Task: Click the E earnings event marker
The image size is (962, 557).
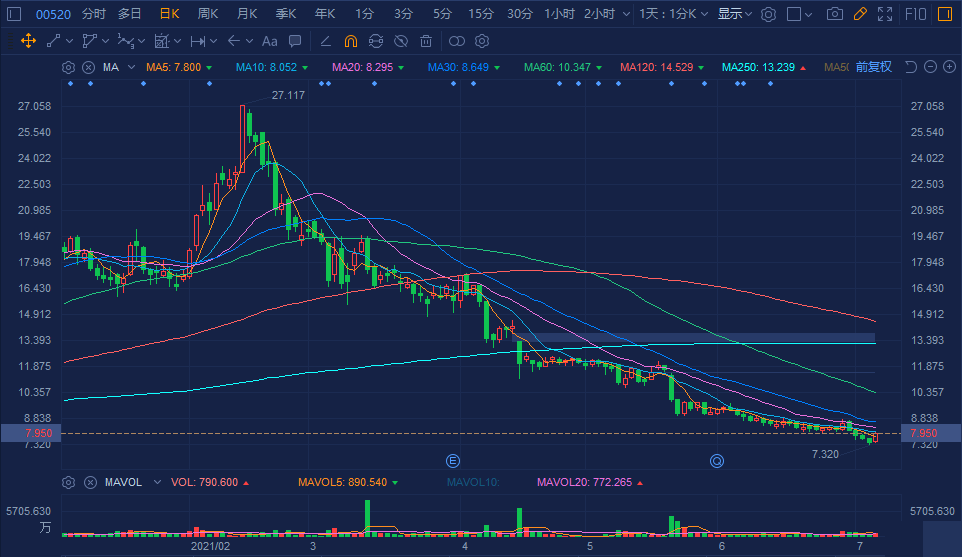Action: tap(453, 461)
